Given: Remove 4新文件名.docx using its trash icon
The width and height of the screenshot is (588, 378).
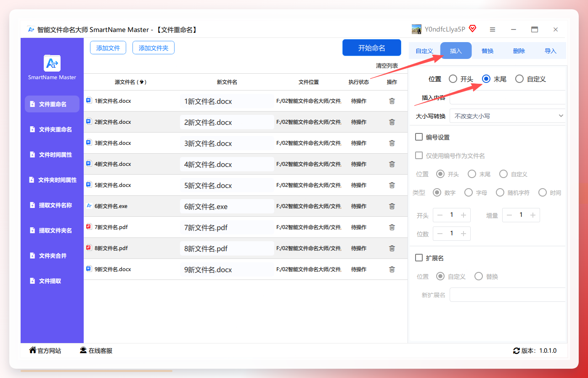Looking at the screenshot, I should point(392,164).
